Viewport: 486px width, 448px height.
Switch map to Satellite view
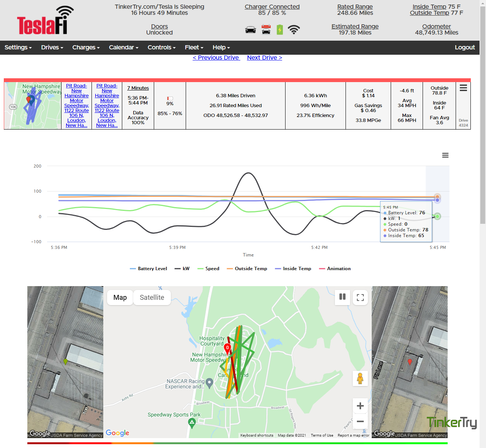pos(152,298)
